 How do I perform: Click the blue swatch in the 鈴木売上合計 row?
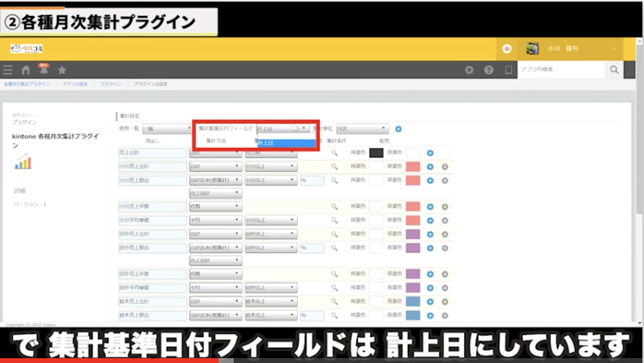[x=413, y=301]
